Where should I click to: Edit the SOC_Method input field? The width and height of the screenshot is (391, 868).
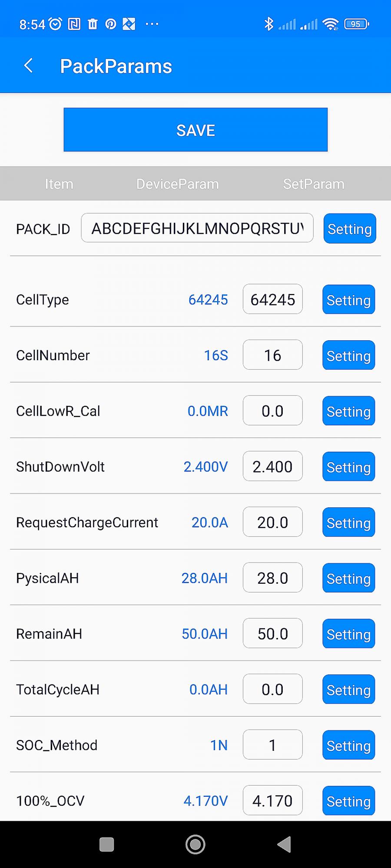tap(272, 745)
